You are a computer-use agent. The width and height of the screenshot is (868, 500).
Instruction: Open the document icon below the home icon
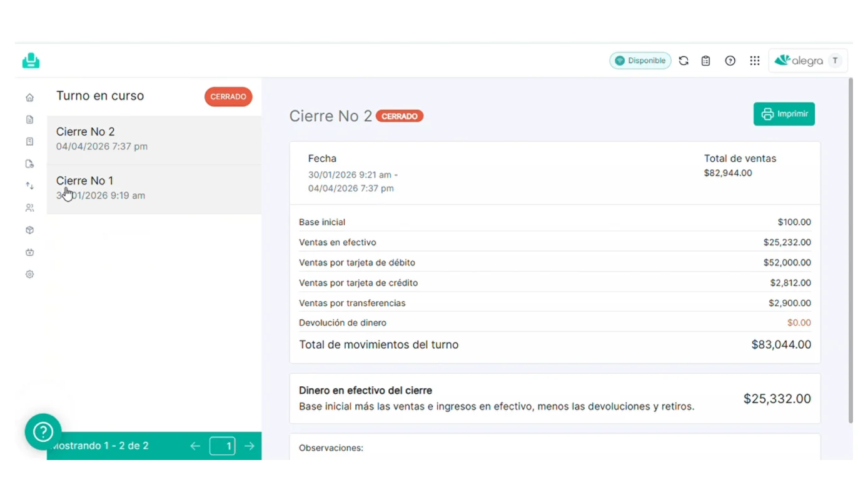coord(29,119)
